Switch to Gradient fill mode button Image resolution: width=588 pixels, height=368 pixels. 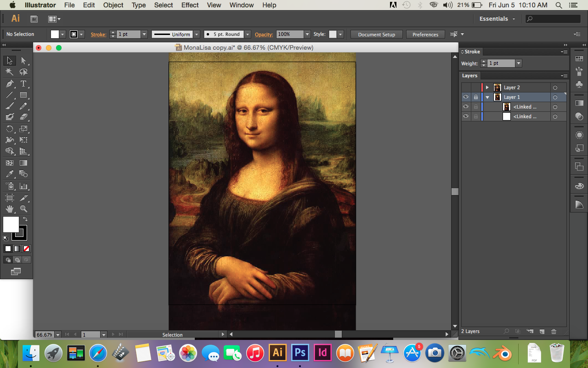(17, 248)
